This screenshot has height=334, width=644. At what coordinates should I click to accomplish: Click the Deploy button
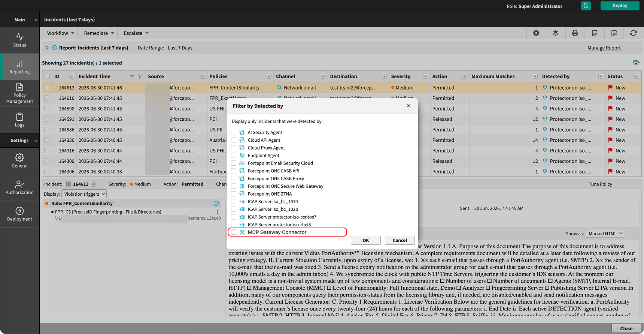(x=620, y=6)
